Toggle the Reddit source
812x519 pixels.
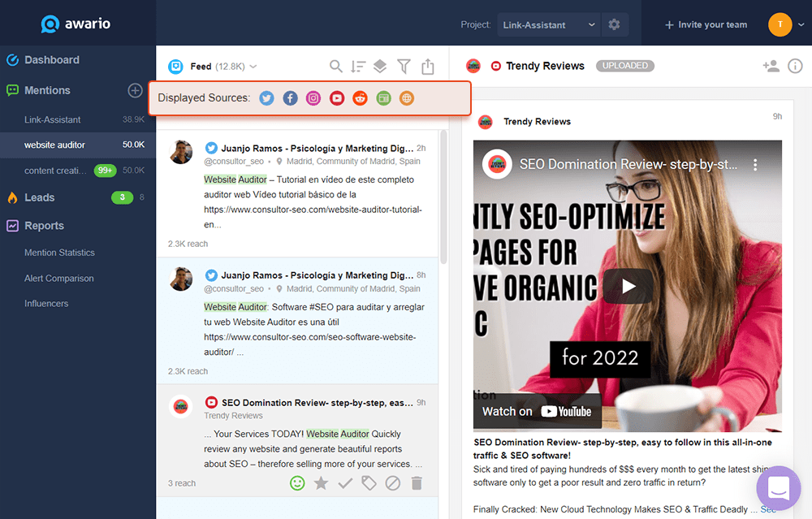click(360, 98)
